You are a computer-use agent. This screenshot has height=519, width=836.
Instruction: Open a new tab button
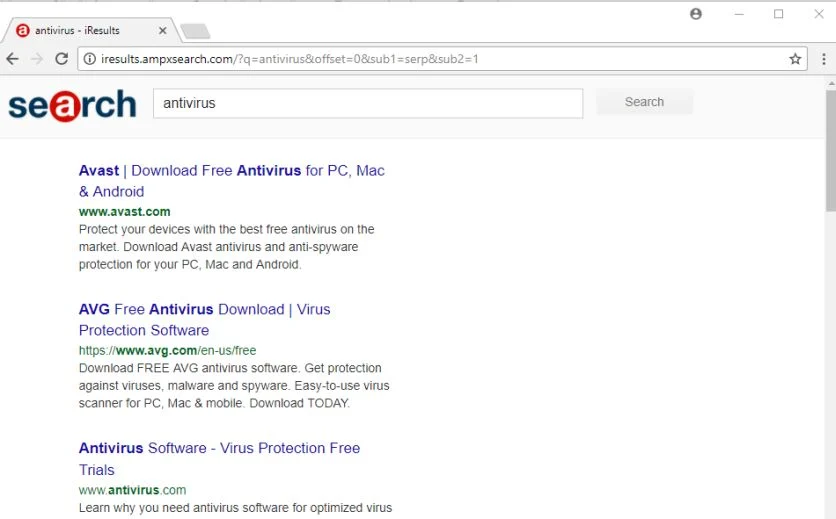click(196, 31)
